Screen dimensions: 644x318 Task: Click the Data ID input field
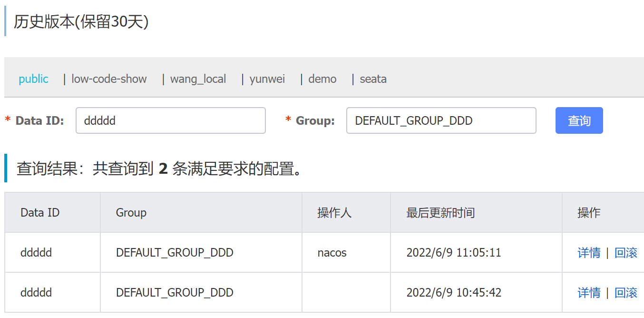(170, 120)
